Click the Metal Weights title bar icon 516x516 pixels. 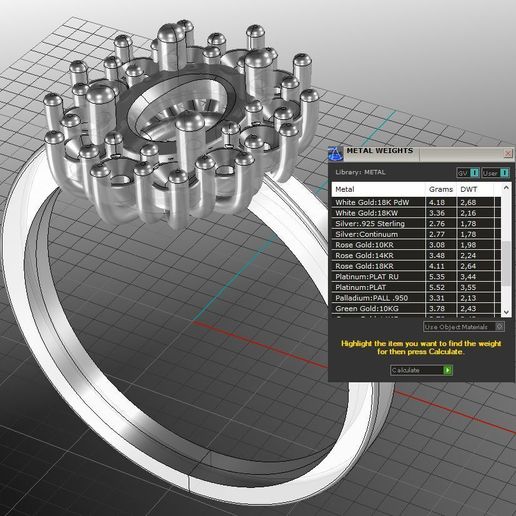click(336, 154)
